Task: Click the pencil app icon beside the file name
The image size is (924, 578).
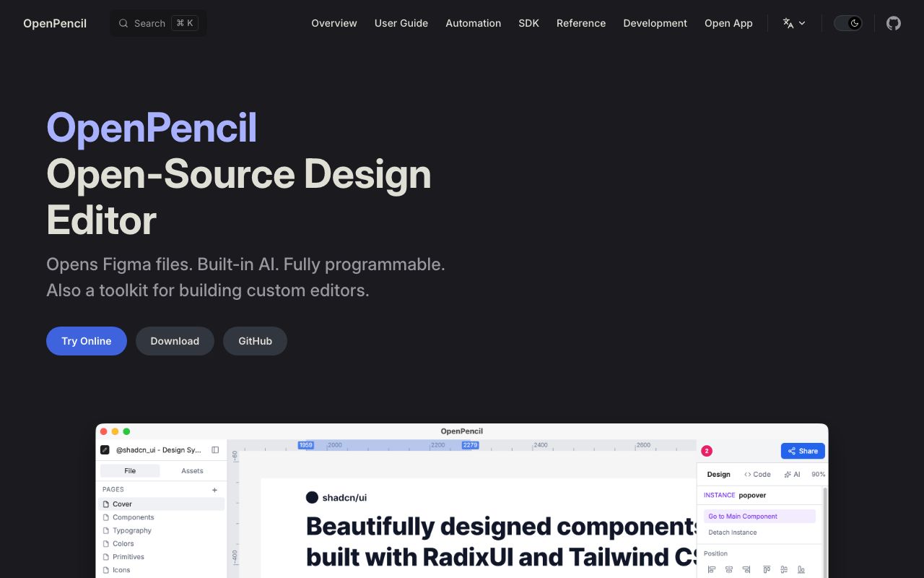Action: point(105,449)
